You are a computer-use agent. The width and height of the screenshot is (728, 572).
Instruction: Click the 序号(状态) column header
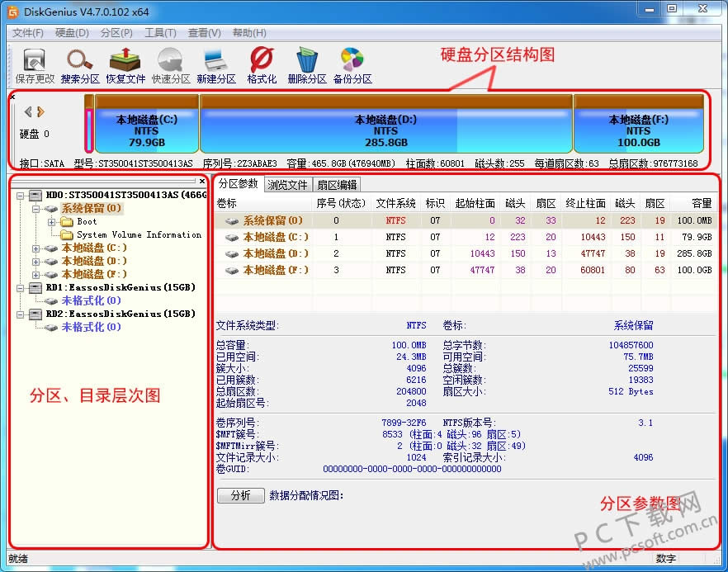click(342, 203)
